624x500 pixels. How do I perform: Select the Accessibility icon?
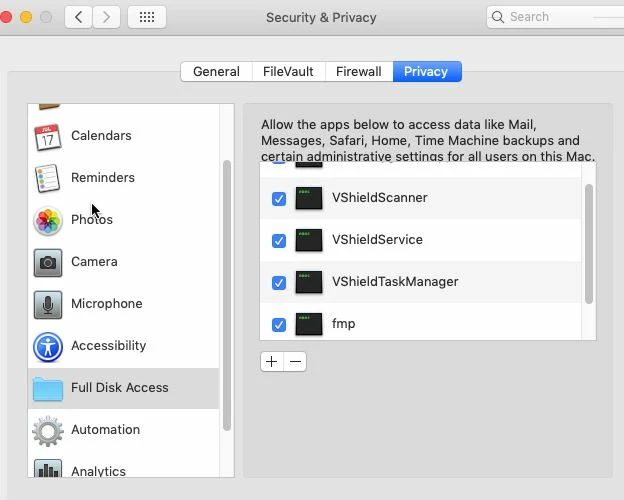pos(48,347)
